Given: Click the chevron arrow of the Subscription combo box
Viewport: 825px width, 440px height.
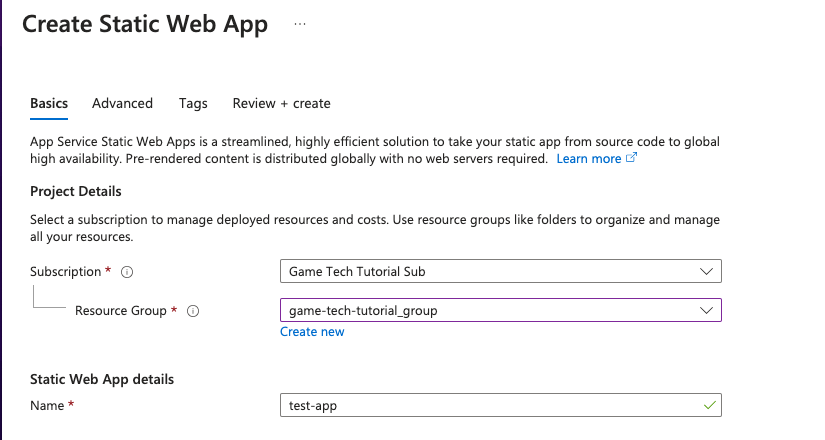Looking at the screenshot, I should pos(706,272).
